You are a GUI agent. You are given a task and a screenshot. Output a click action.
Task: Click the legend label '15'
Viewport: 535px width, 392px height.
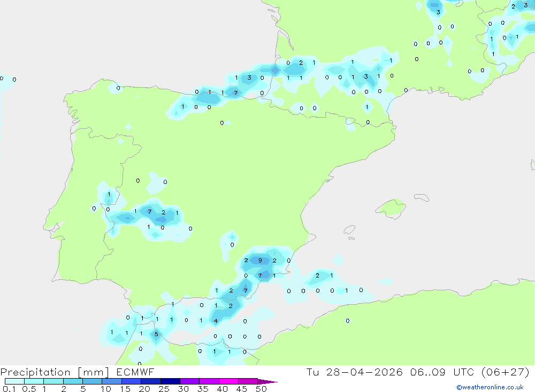click(x=125, y=389)
